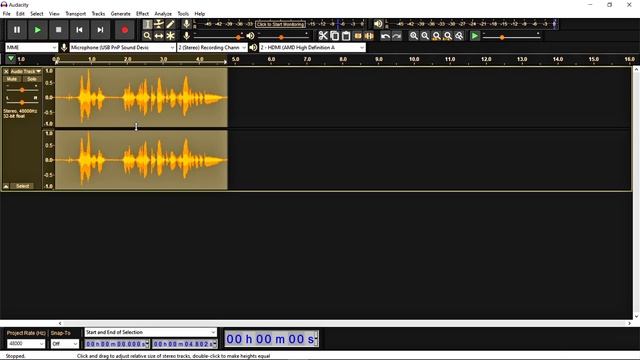Cut selection with the scissors icon
Viewport: 640px width, 360px height.
coord(323,36)
